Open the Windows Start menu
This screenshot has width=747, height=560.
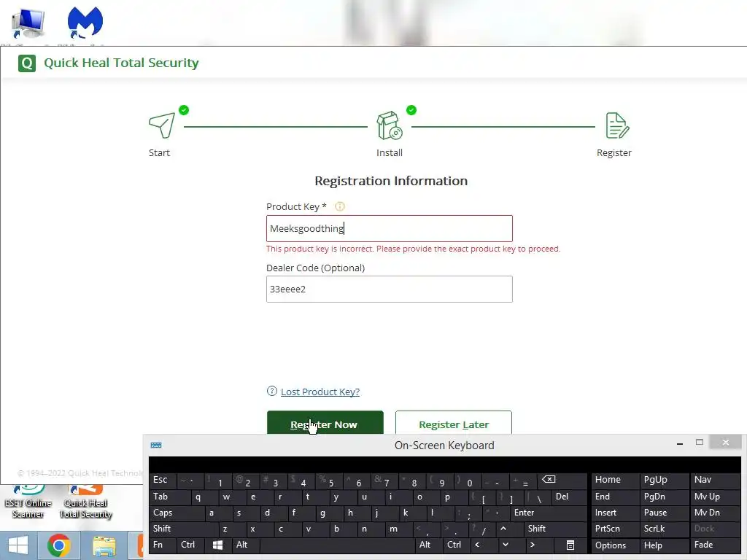(x=18, y=545)
